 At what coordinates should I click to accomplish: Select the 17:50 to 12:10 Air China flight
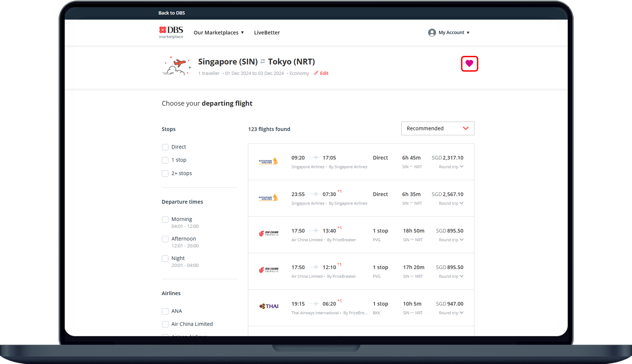coord(361,271)
